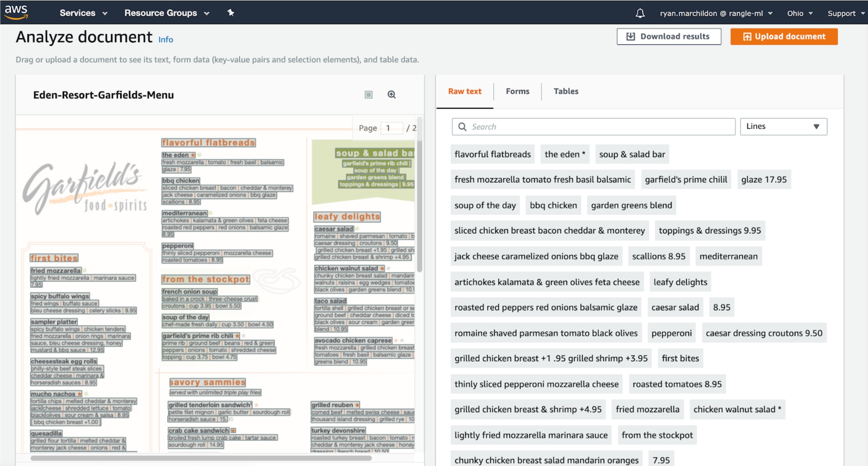Open the Ohio region dropdown
The width and height of the screenshot is (868, 466).
[x=800, y=13]
